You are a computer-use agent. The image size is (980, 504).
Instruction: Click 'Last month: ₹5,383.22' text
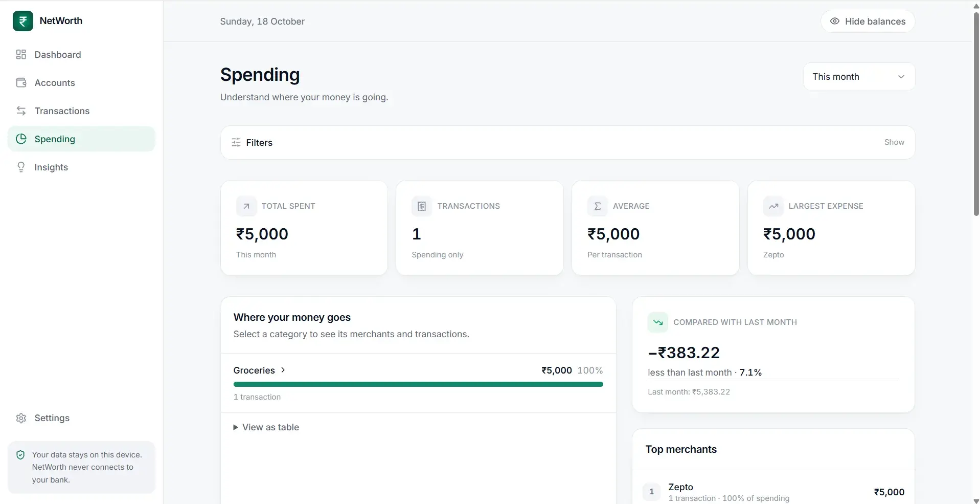point(689,392)
